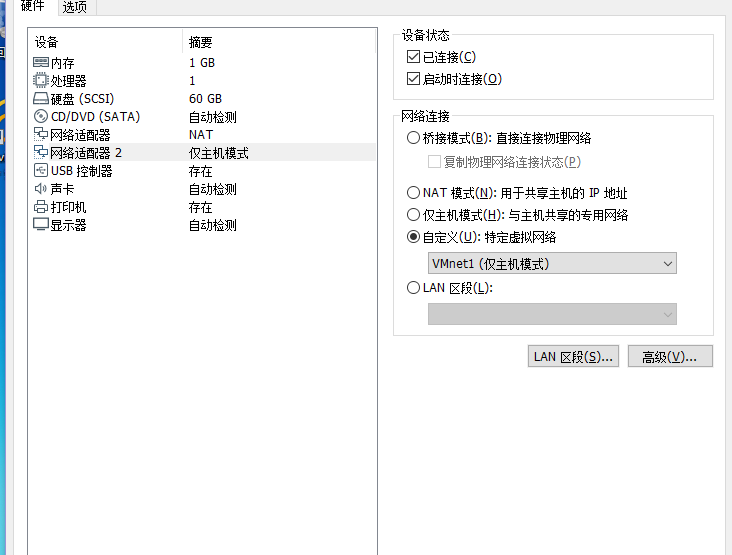
Task: Switch to the 选项 tab
Action: 75,7
